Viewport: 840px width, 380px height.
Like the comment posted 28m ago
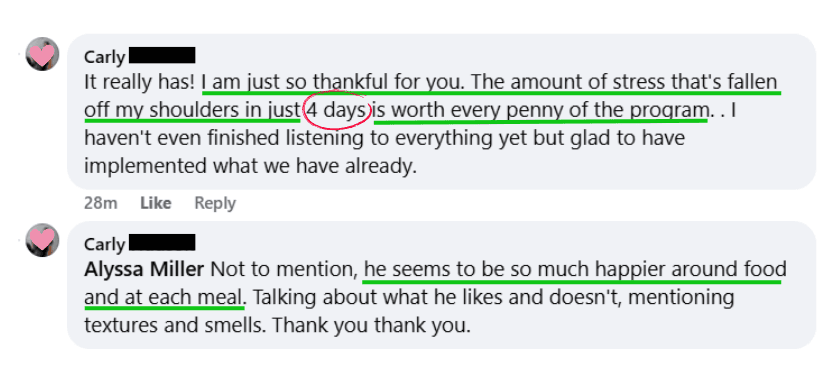pyautogui.click(x=156, y=203)
